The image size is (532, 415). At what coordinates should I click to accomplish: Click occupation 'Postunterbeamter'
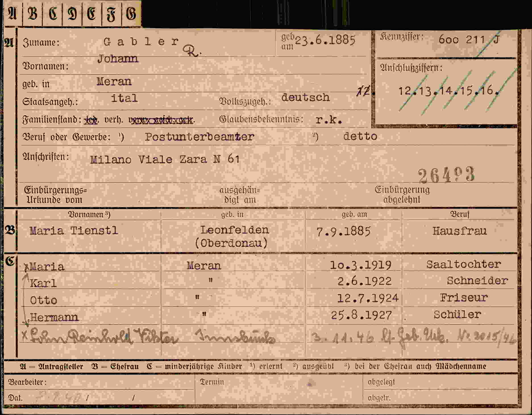coord(199,137)
